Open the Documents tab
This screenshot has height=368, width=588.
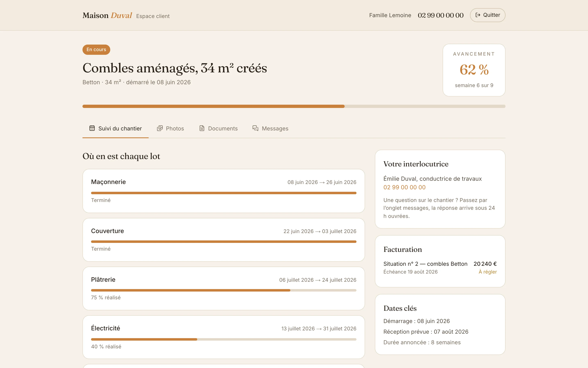click(x=218, y=129)
